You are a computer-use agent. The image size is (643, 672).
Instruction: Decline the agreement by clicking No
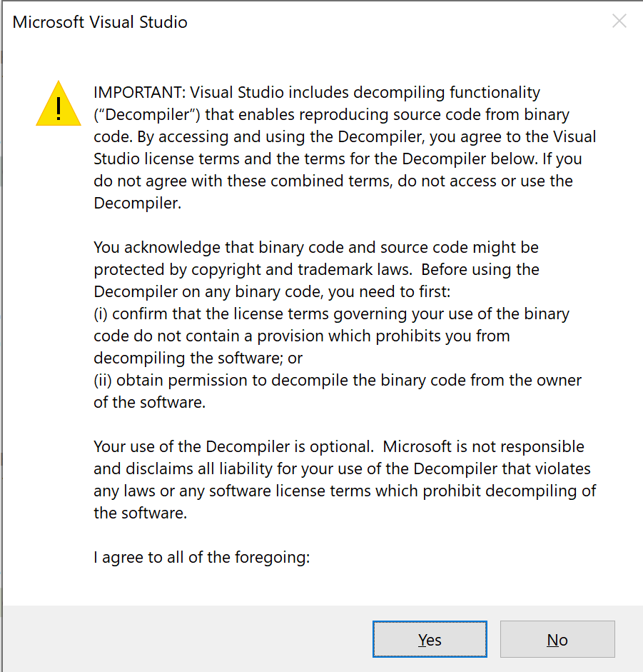(x=557, y=639)
